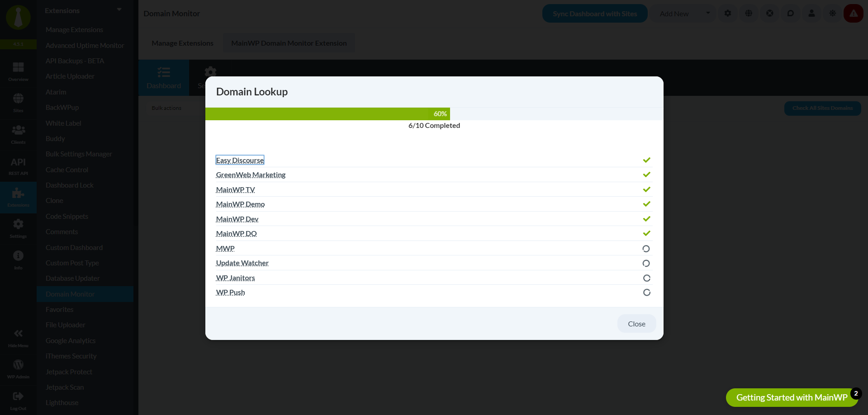Toggle the theme sun icon
The image size is (868, 415).
(832, 14)
